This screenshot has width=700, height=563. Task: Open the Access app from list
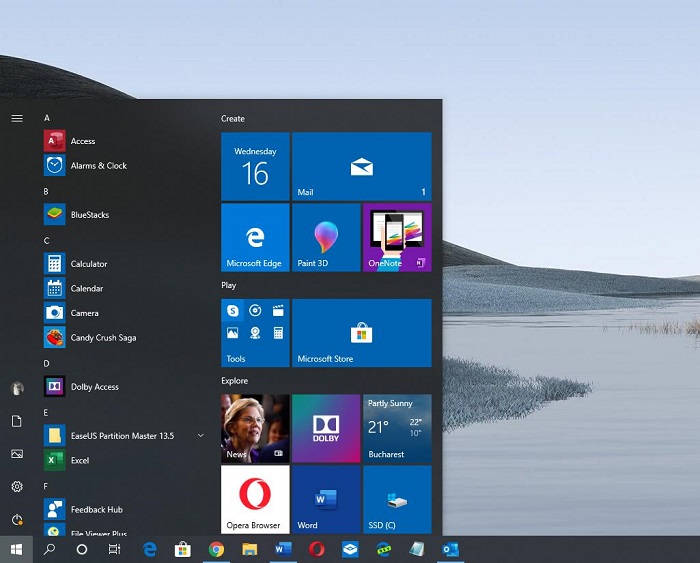[82, 141]
